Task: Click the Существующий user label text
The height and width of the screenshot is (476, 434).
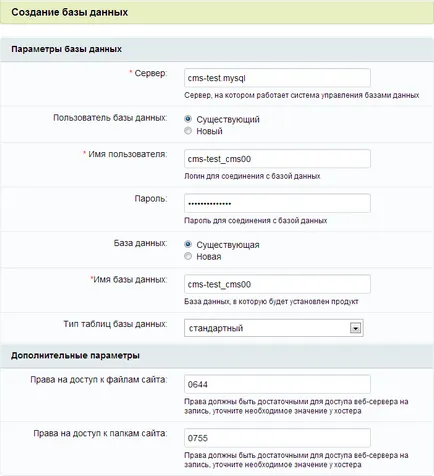Action: [x=228, y=119]
